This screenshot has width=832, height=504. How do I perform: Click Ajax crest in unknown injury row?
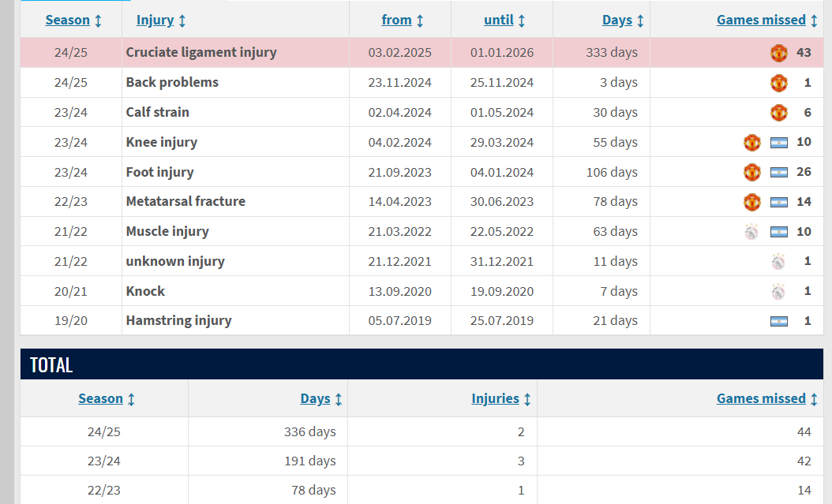[778, 261]
